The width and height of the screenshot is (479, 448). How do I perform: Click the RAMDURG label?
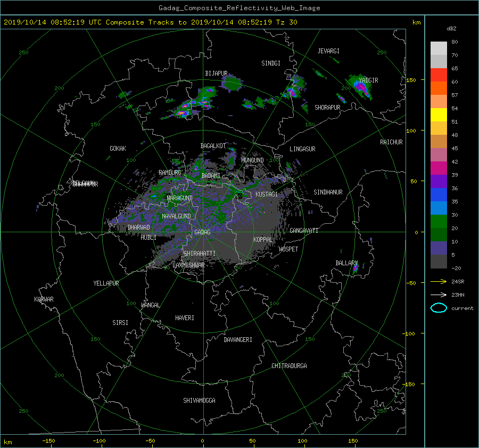[x=170, y=173]
